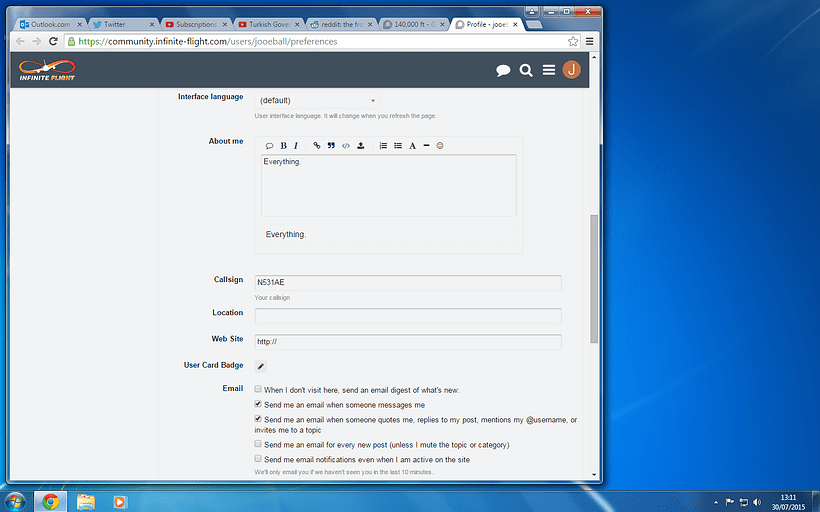Click the quote whole post speech-bubble icon
Screen dimensions: 820x512
pos(269,146)
